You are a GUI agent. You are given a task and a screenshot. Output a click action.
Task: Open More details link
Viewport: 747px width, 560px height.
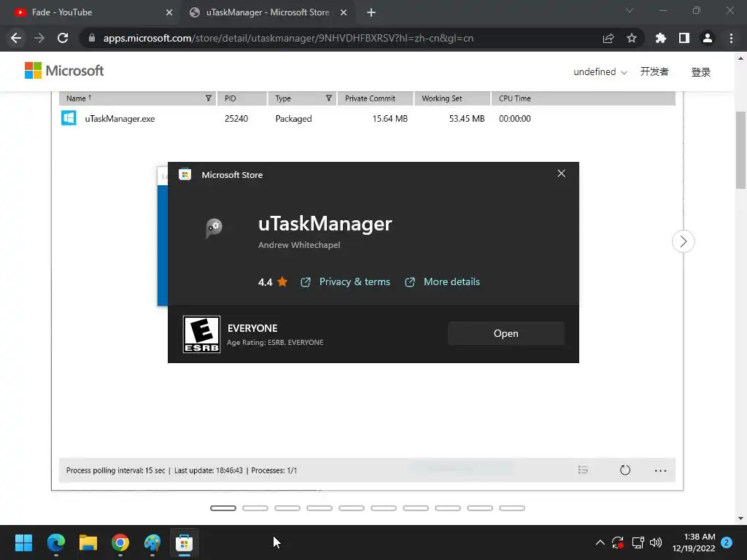(x=452, y=282)
